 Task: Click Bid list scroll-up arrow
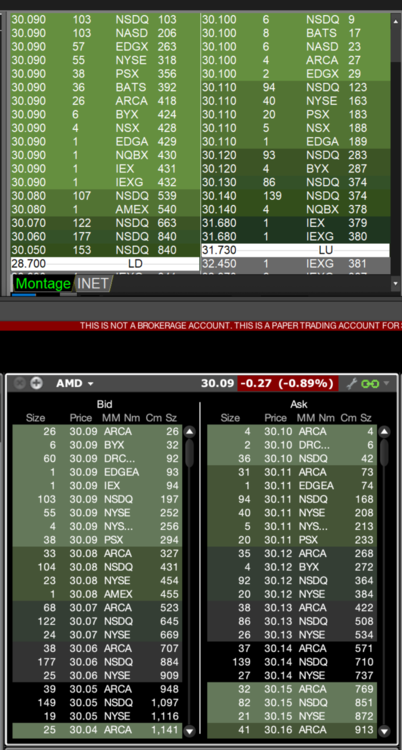pyautogui.click(x=190, y=432)
